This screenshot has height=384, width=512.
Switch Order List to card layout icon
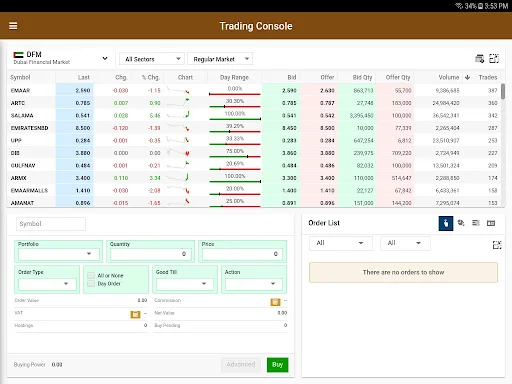point(491,223)
